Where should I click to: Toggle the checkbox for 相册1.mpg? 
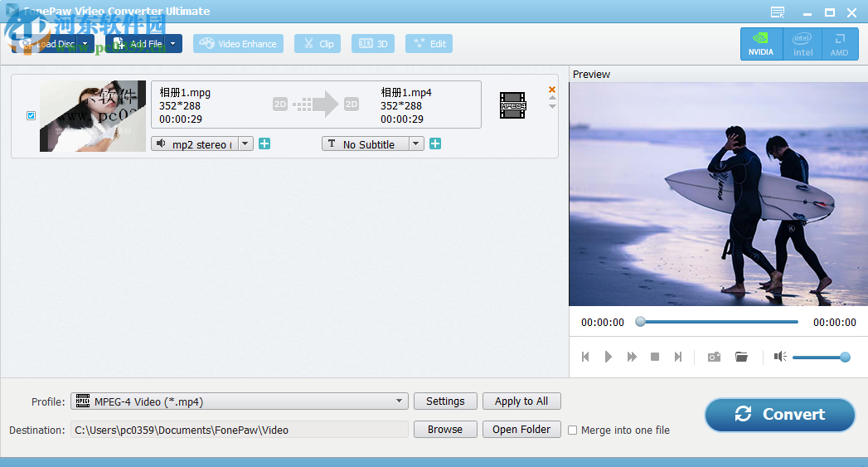tap(31, 116)
